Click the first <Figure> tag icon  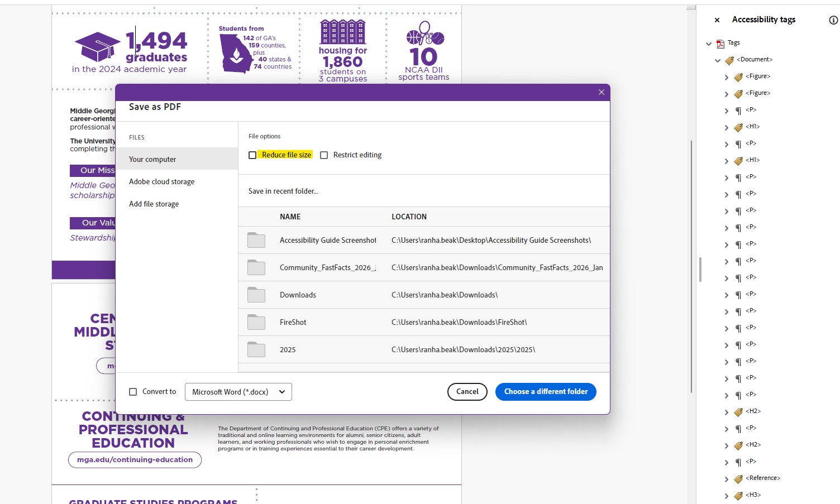point(737,76)
